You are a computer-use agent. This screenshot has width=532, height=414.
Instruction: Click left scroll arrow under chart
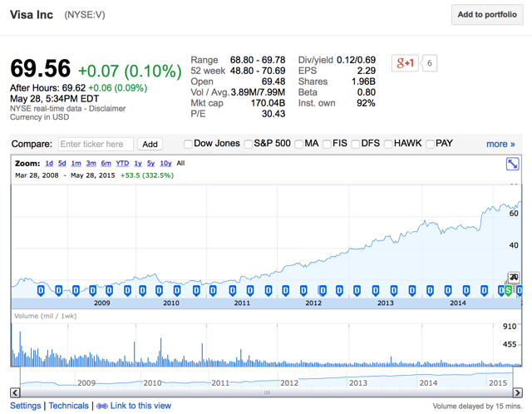pos(15,393)
